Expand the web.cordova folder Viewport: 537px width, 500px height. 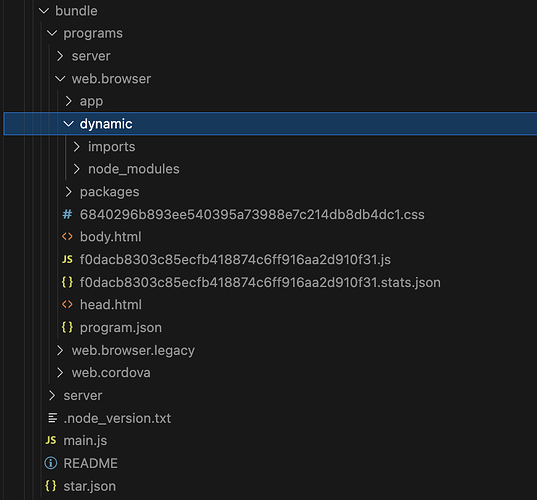60,373
